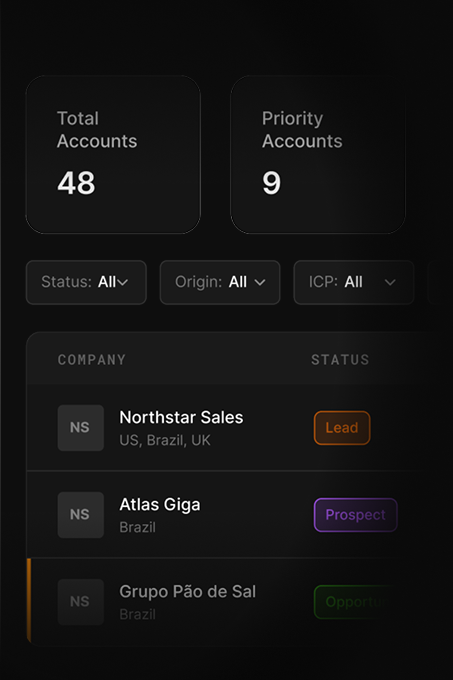Open the Northstar Sales company name
This screenshot has width=453, height=680.
point(181,418)
